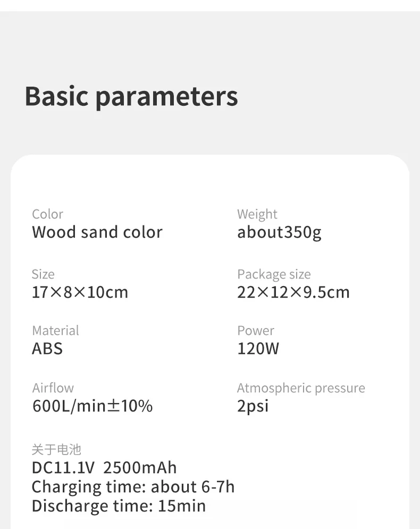Viewport: 420px width, 529px height.
Task: Select the 120W power value
Action: pos(258,349)
